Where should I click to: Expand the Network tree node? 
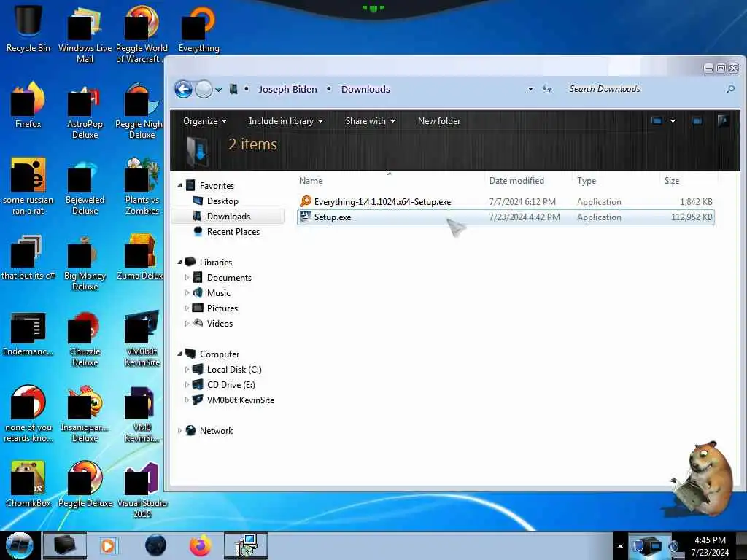(179, 430)
